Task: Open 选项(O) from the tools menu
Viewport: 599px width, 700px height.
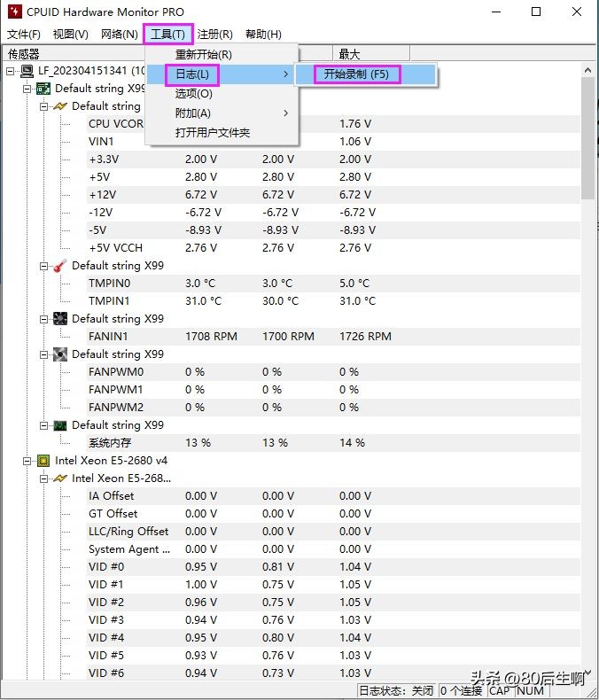Action: pyautogui.click(x=222, y=94)
